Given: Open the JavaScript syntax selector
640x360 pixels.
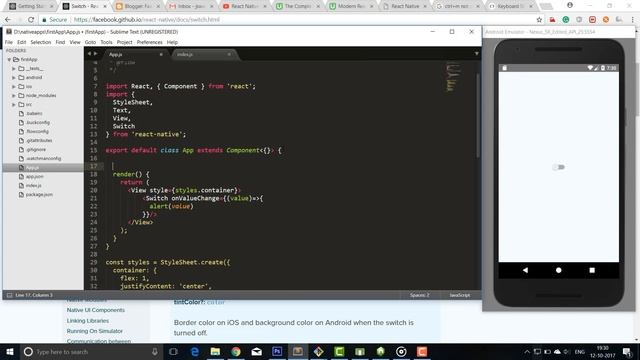Looking at the screenshot, I should (460, 295).
